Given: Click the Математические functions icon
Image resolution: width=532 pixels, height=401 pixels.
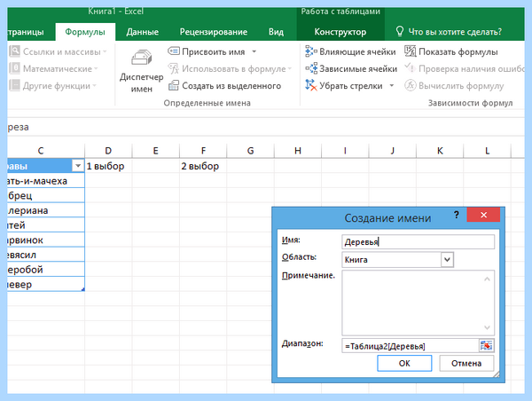Looking at the screenshot, I should 14,68.
